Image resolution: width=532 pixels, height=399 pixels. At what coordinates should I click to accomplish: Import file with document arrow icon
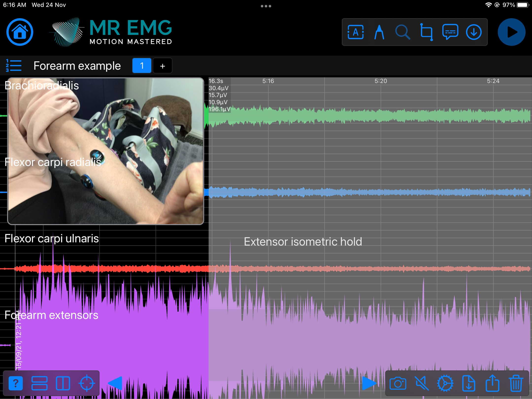click(468, 383)
